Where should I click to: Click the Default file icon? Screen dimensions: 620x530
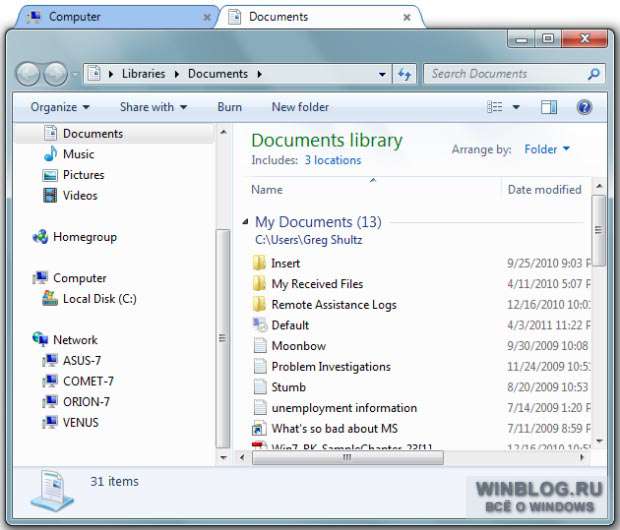pyautogui.click(x=260, y=325)
